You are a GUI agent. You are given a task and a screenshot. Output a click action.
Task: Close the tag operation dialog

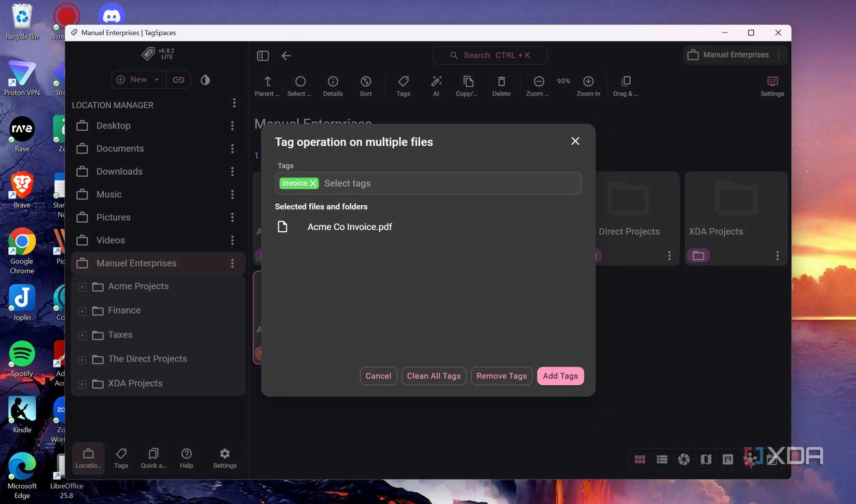click(575, 141)
